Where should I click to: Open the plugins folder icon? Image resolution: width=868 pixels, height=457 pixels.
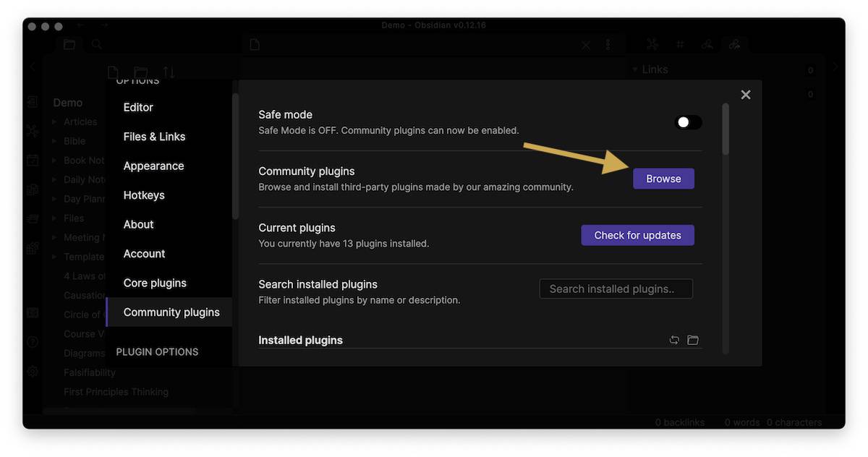pos(693,340)
